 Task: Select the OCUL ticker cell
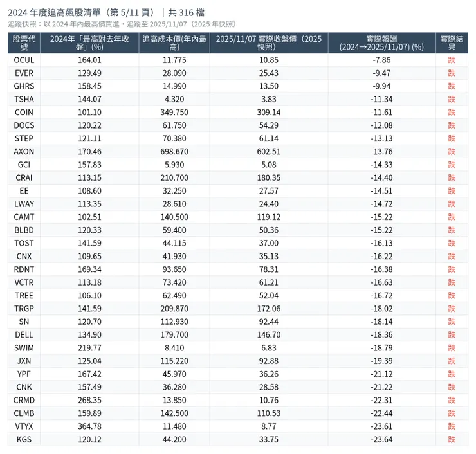coord(24,60)
